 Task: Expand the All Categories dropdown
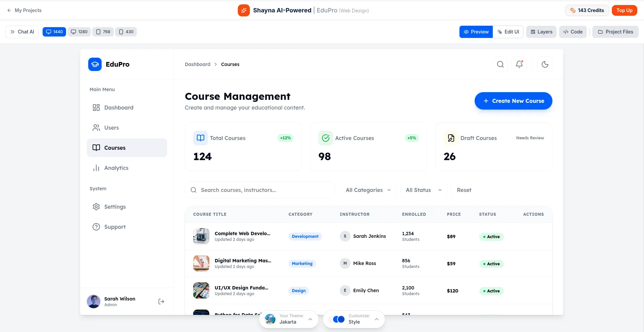coord(368,190)
